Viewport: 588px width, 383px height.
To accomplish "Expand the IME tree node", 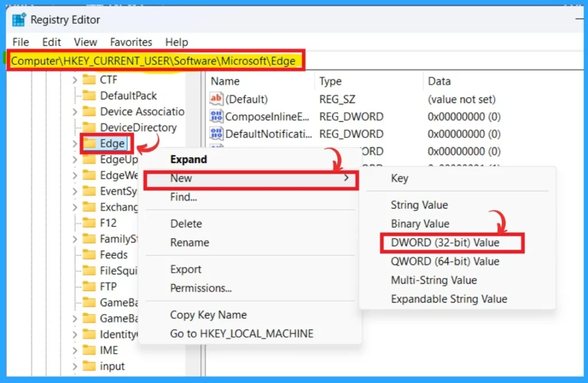I will tap(75, 350).
